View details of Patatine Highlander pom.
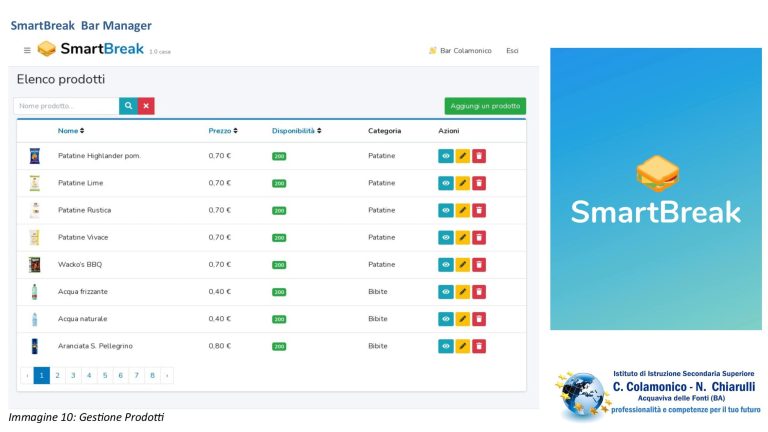768x432 pixels. point(446,156)
